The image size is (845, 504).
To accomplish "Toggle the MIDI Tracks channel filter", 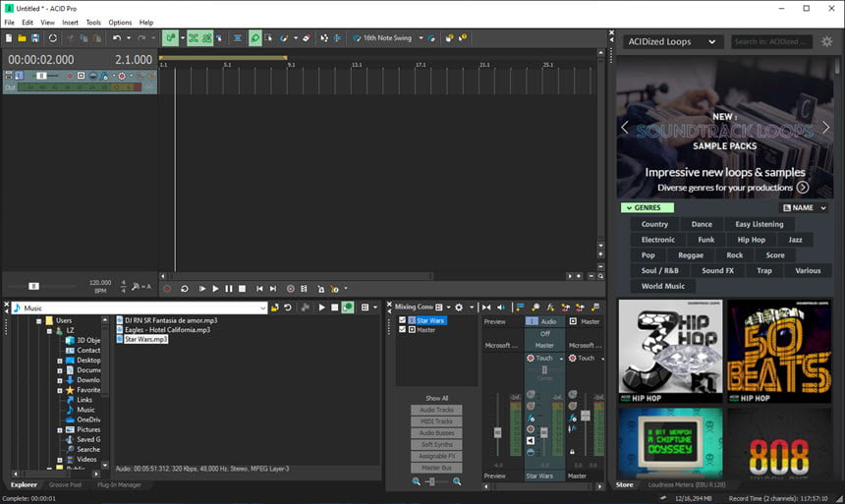I will click(x=436, y=421).
